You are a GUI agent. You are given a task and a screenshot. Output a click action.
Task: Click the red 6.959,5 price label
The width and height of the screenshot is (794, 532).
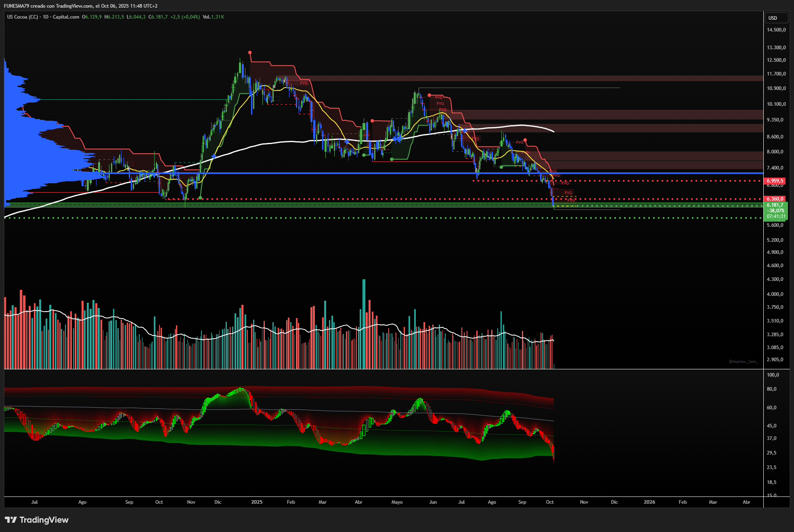[775, 181]
